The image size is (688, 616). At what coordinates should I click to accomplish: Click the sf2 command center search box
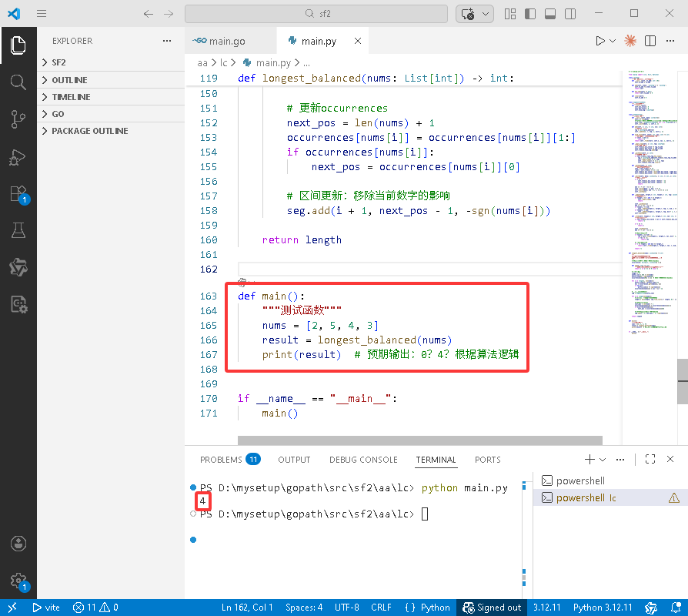coord(316,14)
